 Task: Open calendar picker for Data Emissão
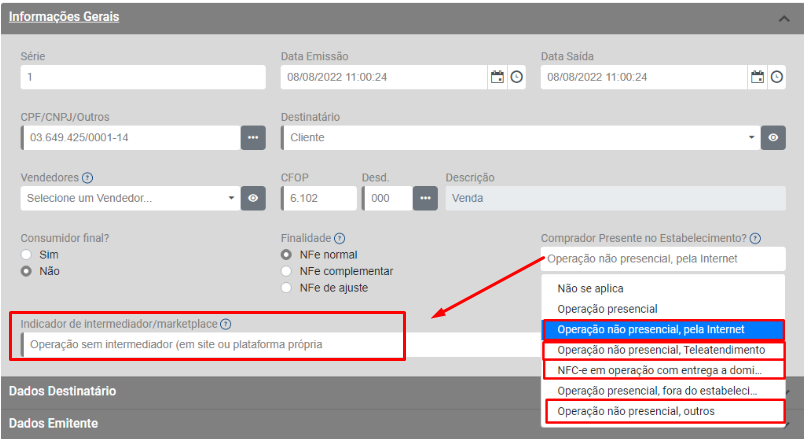(497, 77)
